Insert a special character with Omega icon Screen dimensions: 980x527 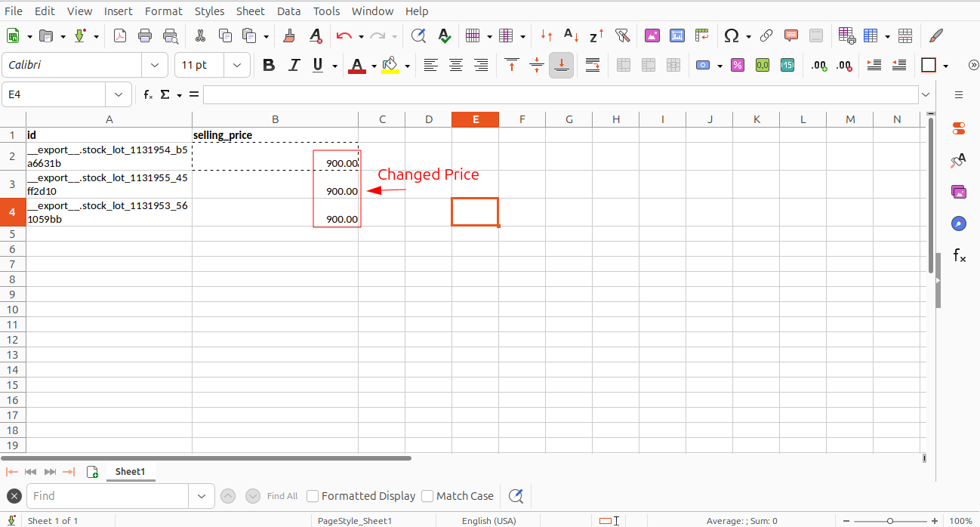[x=731, y=35]
